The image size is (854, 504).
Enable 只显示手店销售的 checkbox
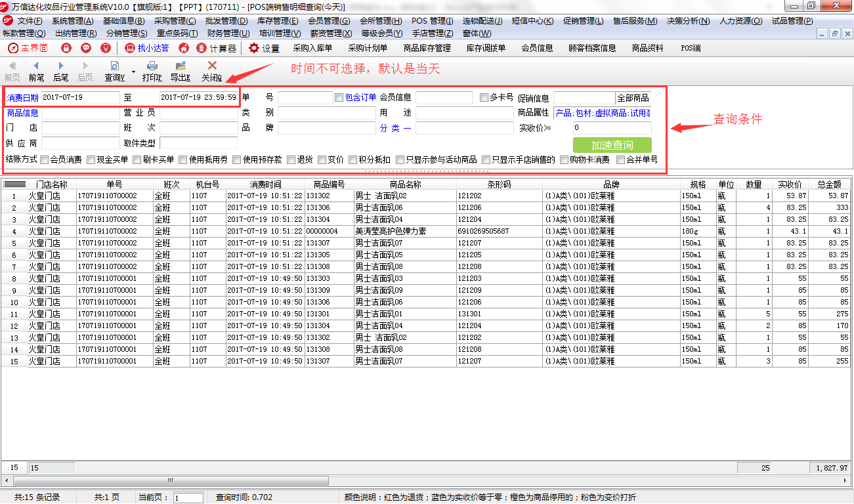coord(486,159)
